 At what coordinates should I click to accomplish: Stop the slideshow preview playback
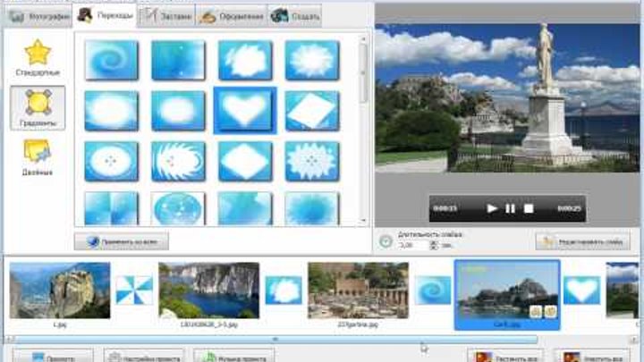(x=529, y=208)
